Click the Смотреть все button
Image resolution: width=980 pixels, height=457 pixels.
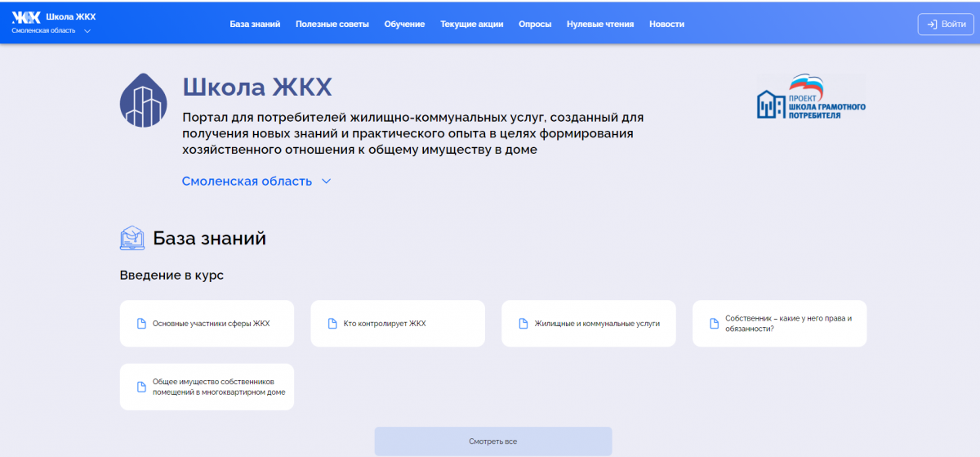493,441
